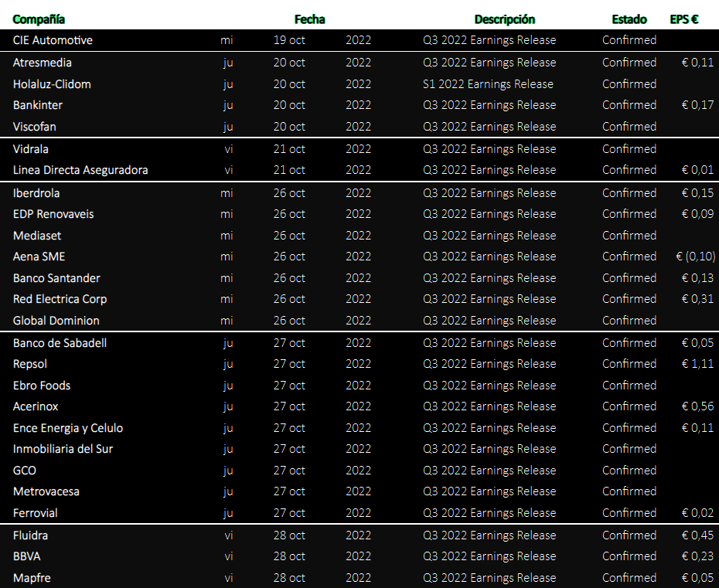Select the GCO company cell
Viewport: 719px width, 588px height.
[x=24, y=471]
